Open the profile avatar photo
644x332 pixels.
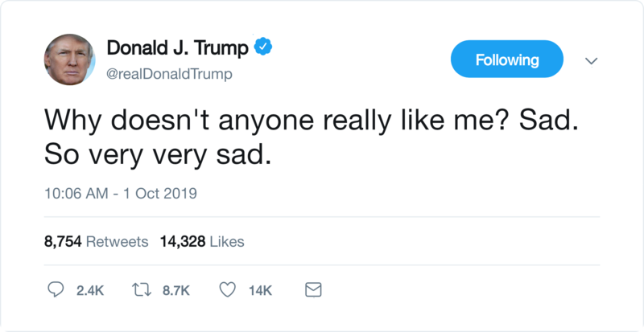(x=69, y=59)
